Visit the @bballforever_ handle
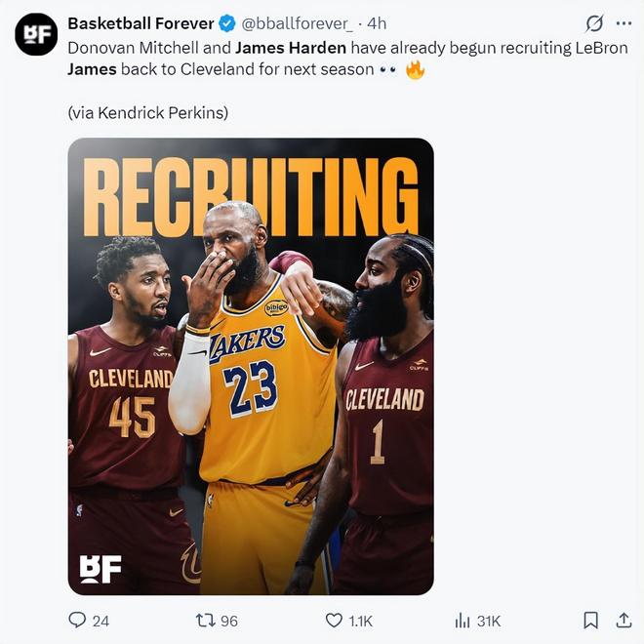 [298, 23]
